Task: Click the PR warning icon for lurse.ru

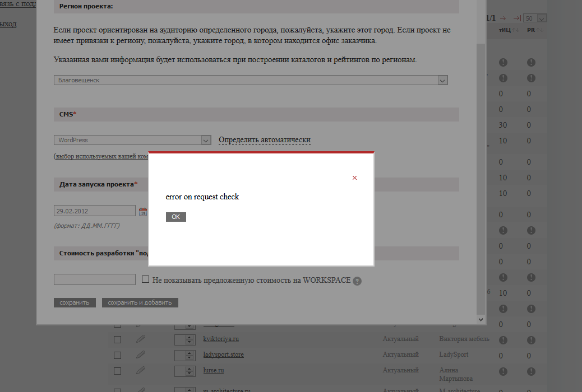Action: click(530, 371)
